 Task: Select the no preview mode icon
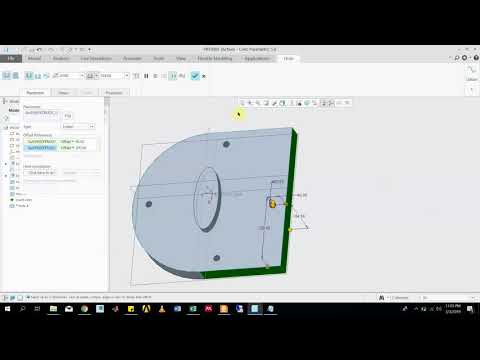(155, 76)
